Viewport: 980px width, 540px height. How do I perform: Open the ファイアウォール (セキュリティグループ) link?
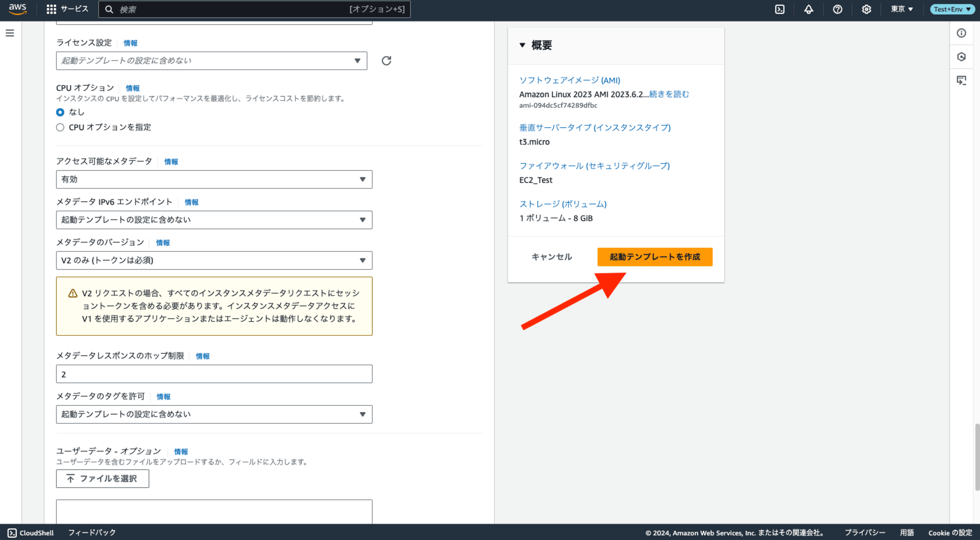[594, 166]
